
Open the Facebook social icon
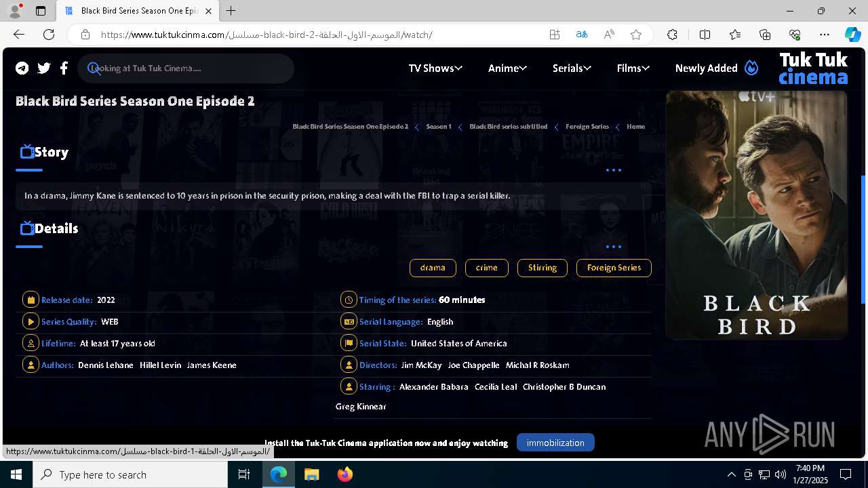(x=64, y=68)
